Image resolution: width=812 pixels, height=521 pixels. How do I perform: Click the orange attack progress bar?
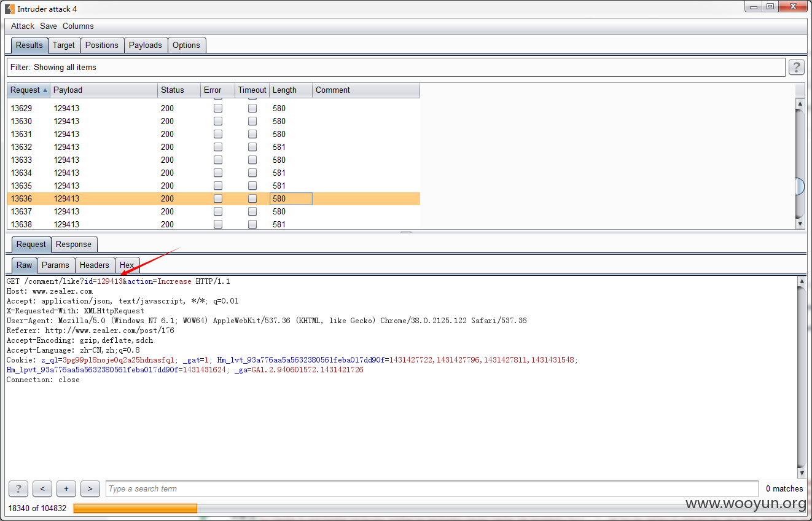point(135,508)
